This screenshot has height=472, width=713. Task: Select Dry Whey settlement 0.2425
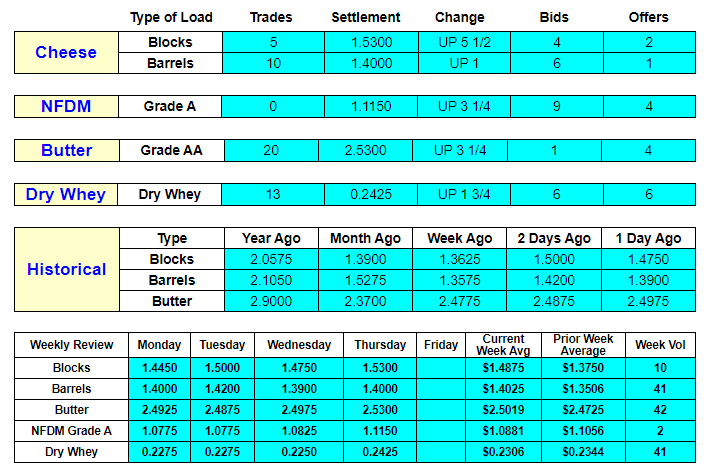371,195
